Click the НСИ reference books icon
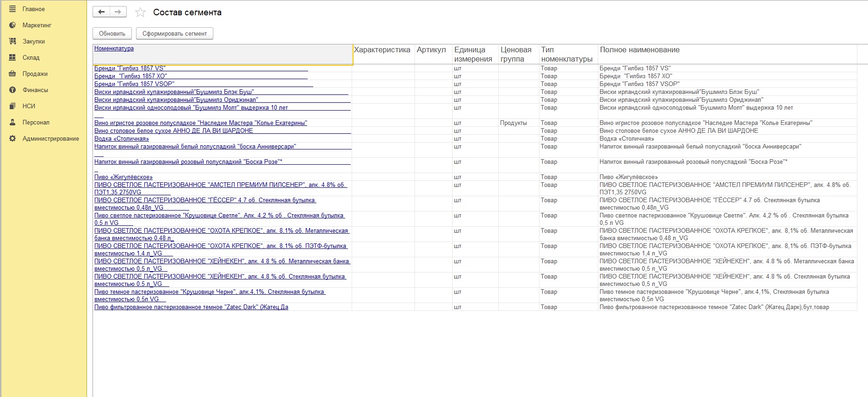This screenshot has height=397, width=868. [12, 106]
